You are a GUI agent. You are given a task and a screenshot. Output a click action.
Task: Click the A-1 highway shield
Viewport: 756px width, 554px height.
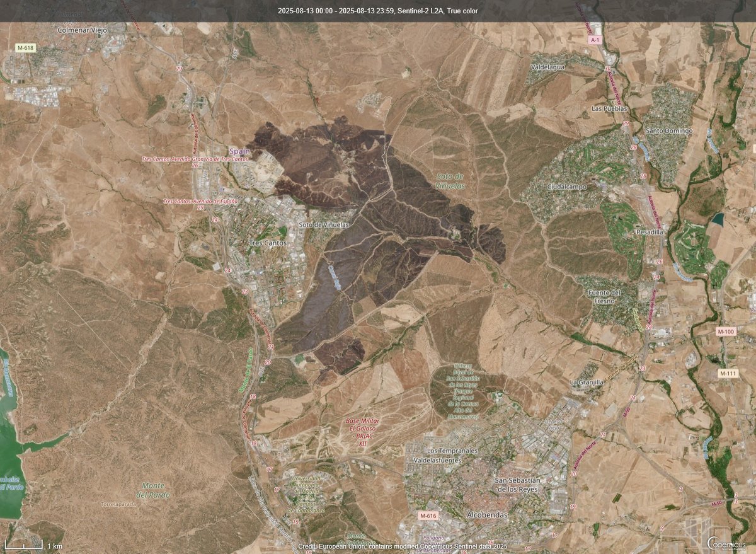[x=595, y=39]
